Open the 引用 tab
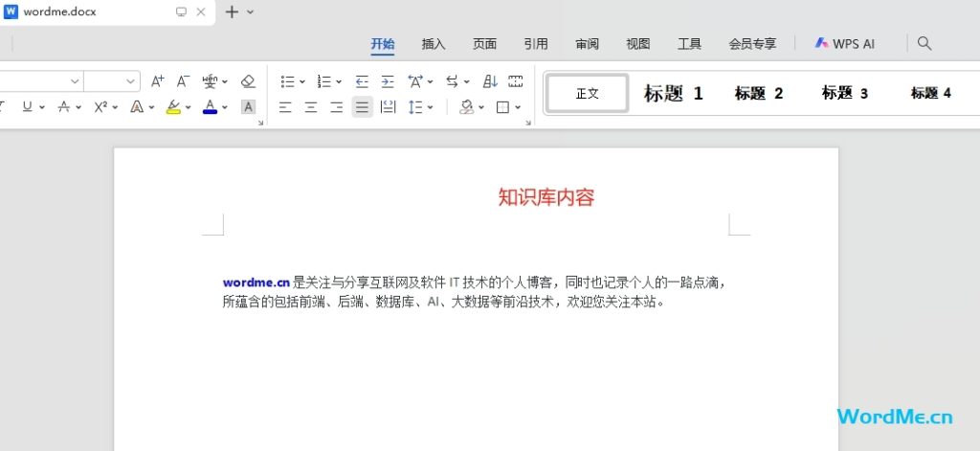 [536, 44]
